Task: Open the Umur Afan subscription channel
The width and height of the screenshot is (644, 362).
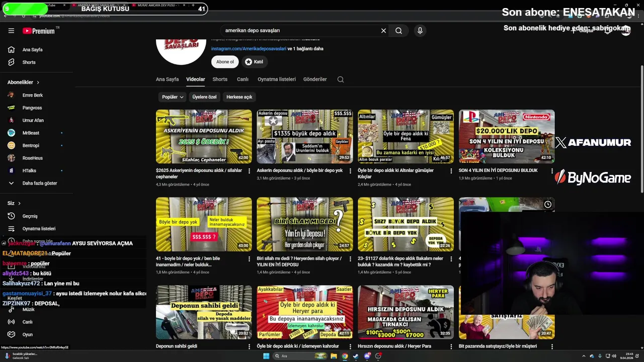Action: (x=33, y=120)
